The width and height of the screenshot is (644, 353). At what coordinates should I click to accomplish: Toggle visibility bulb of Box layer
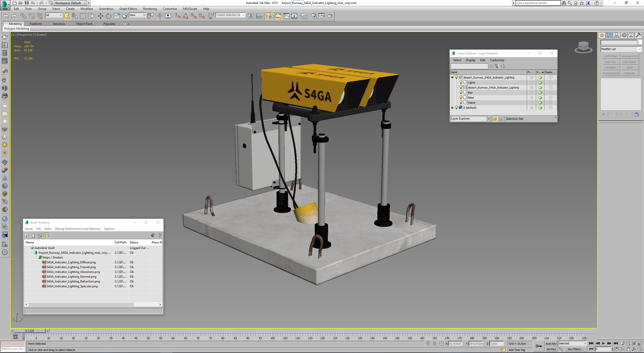pyautogui.click(x=461, y=92)
